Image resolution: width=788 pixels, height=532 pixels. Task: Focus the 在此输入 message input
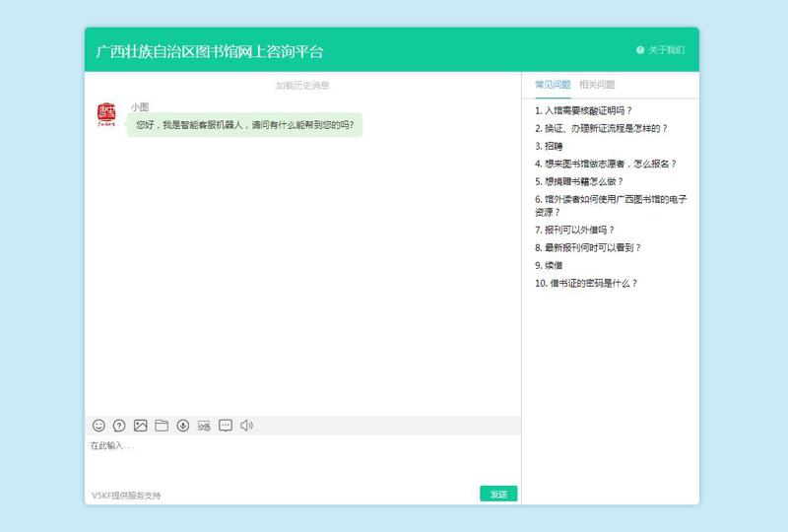pyautogui.click(x=302, y=458)
